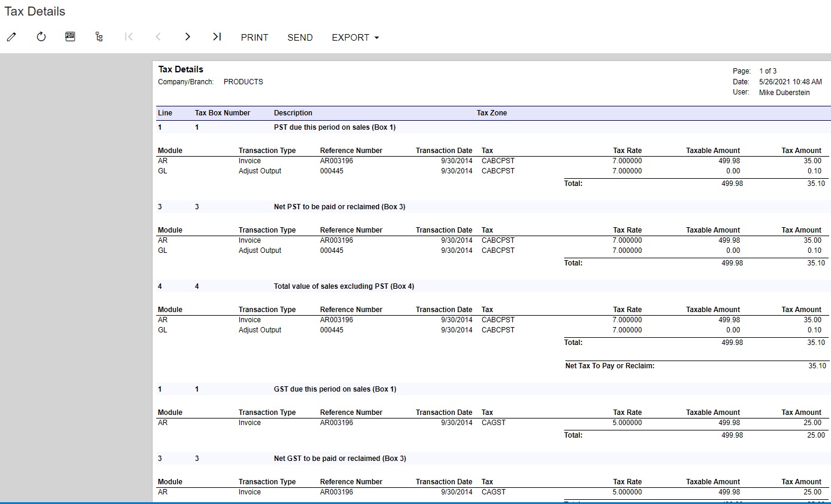The width and height of the screenshot is (831, 504).
Task: Click 000445 reference in Net PST Box 3 section
Action: 332,251
